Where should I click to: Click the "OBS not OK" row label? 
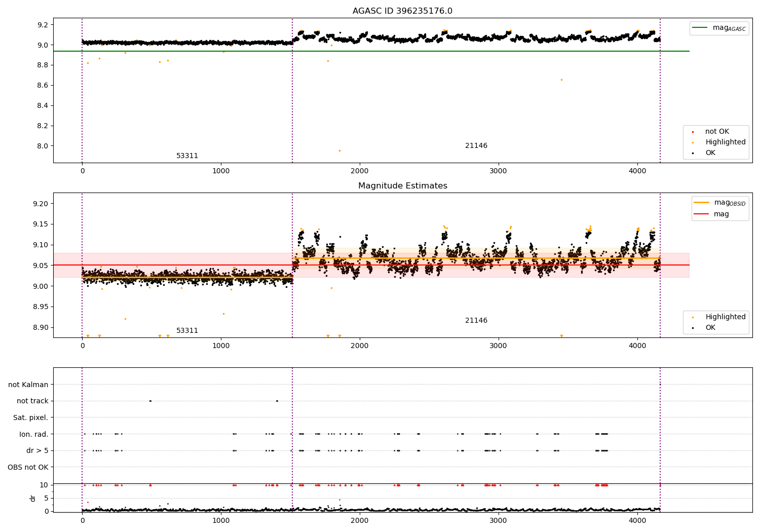[28, 467]
